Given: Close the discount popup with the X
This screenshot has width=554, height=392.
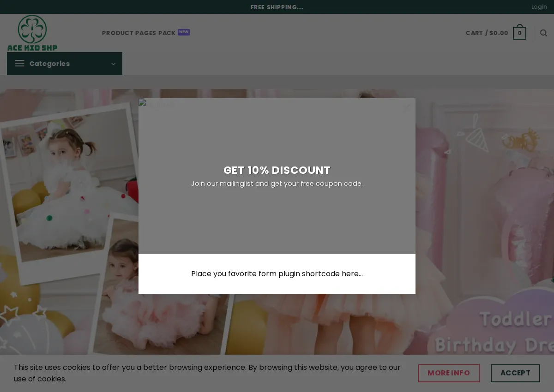Looking at the screenshot, I should coord(406,107).
